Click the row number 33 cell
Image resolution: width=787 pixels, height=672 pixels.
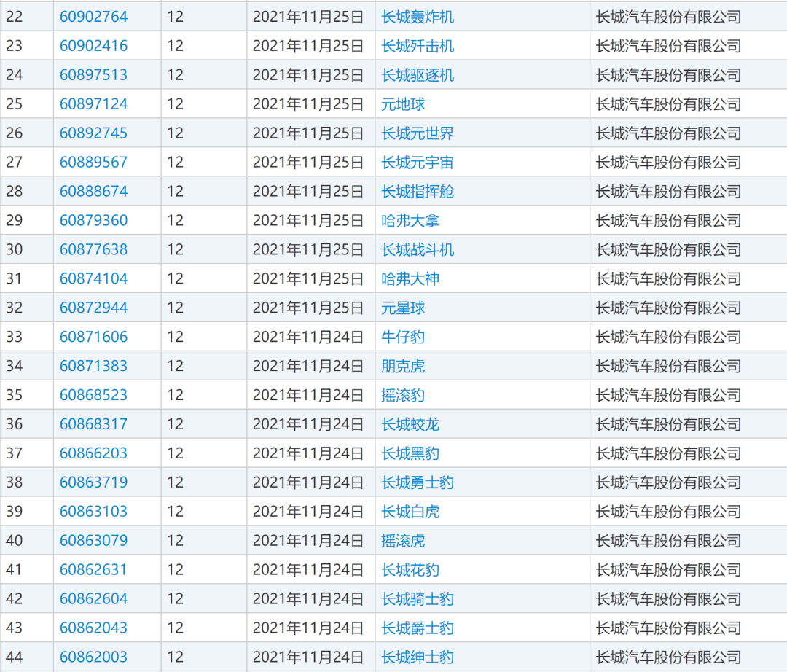pyautogui.click(x=27, y=337)
